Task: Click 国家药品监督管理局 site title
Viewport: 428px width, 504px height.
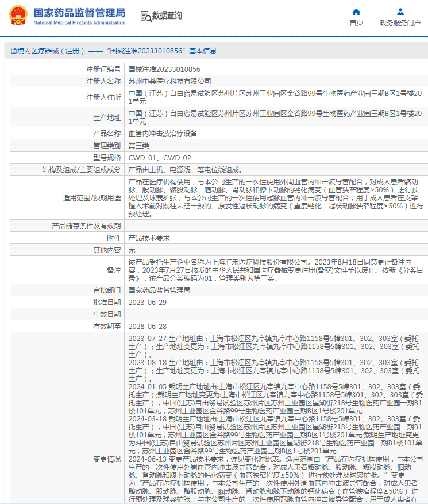Action: (79, 13)
